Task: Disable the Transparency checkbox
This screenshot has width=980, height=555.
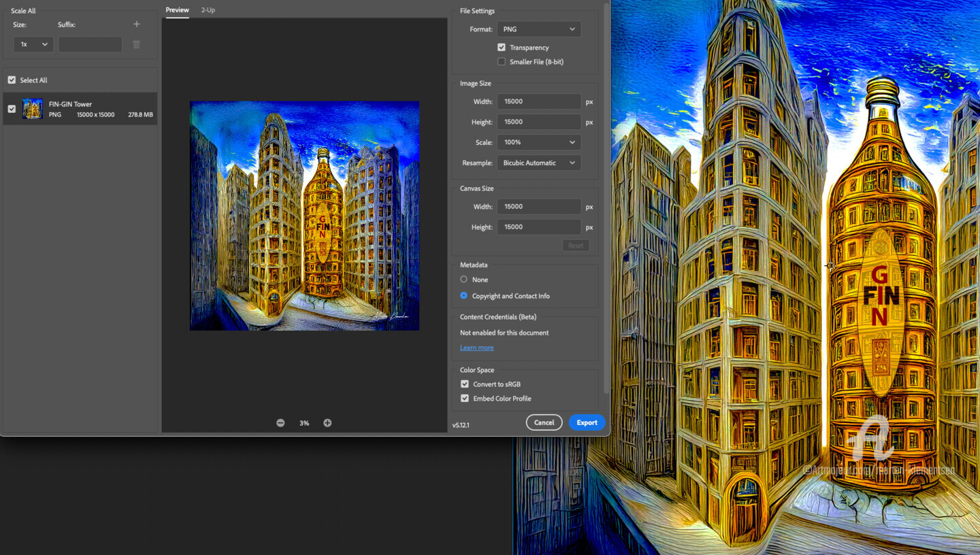Action: [x=502, y=48]
